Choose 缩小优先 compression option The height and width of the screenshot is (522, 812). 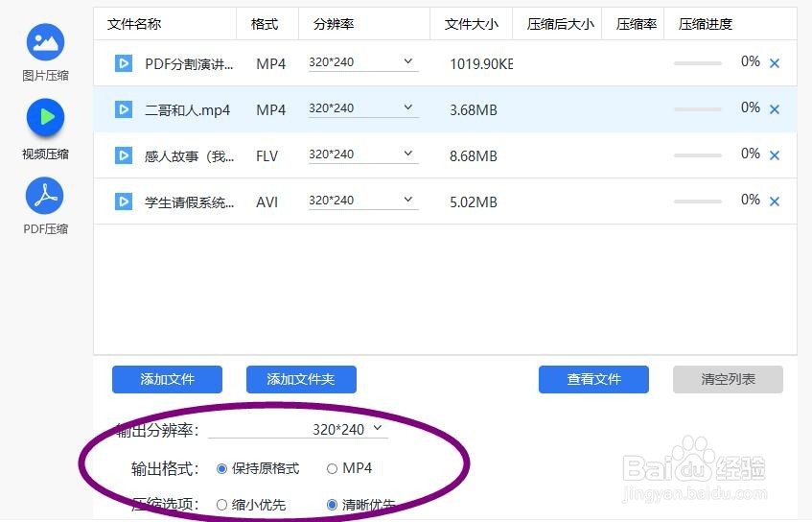tap(221, 505)
